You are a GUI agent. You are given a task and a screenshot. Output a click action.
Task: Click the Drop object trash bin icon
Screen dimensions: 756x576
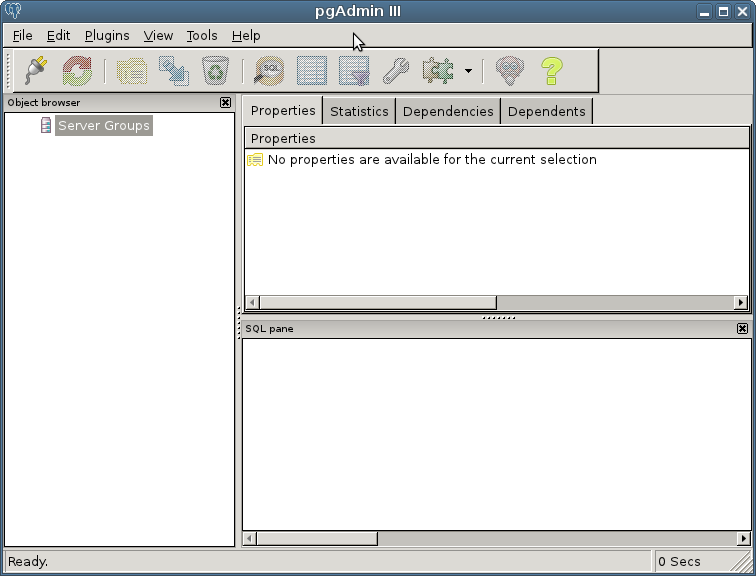(x=215, y=71)
